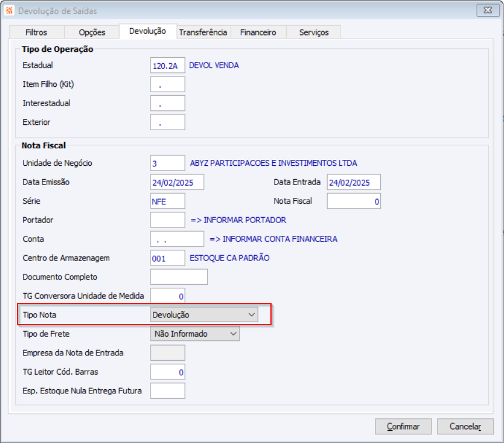This screenshot has width=504, height=443.
Task: Open the Tipo Nota dropdown
Action: point(204,315)
